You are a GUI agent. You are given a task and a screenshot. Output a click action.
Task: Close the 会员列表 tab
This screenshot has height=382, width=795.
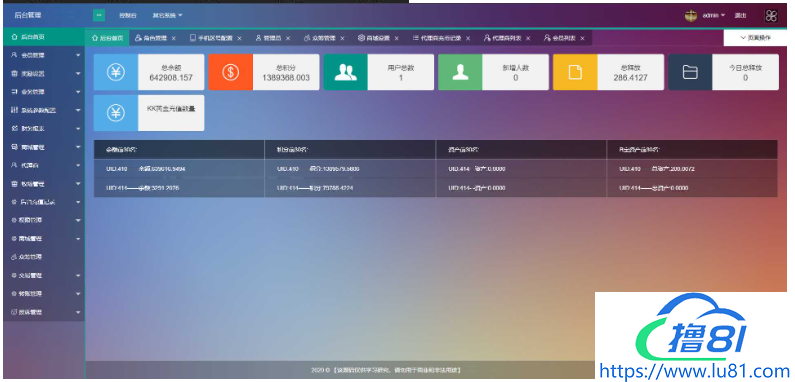(582, 38)
